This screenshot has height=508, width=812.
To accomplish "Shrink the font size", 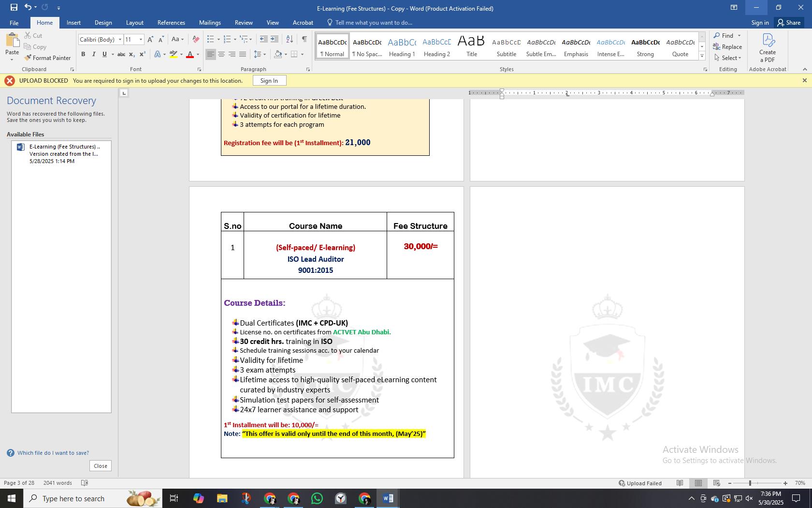I will [161, 39].
